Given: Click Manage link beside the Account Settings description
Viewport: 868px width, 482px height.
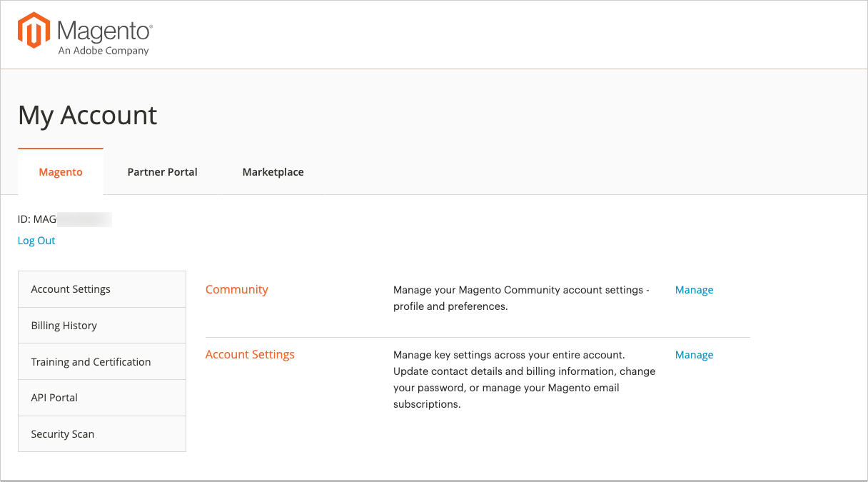Looking at the screenshot, I should pyautogui.click(x=694, y=355).
